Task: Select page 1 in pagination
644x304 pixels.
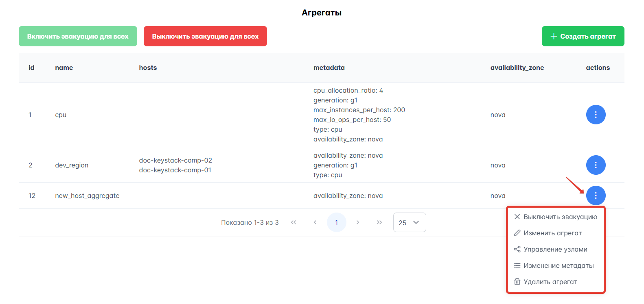Action: (336, 222)
